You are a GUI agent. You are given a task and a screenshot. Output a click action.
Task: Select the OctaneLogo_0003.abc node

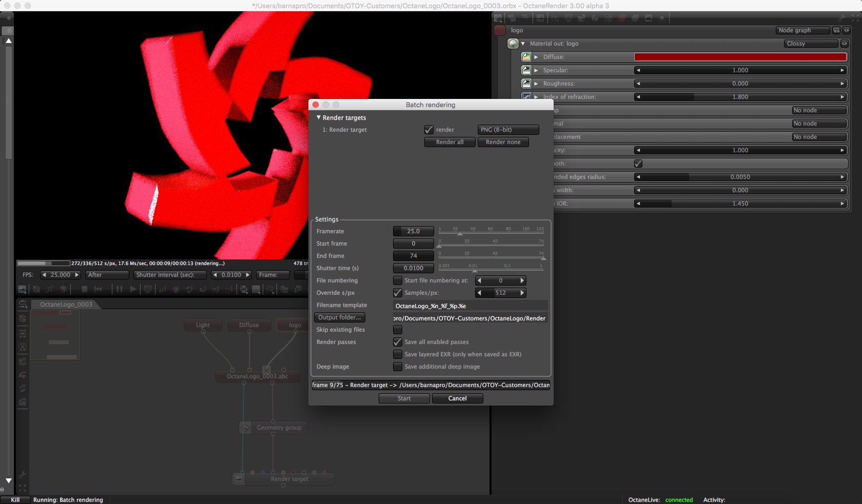[258, 376]
